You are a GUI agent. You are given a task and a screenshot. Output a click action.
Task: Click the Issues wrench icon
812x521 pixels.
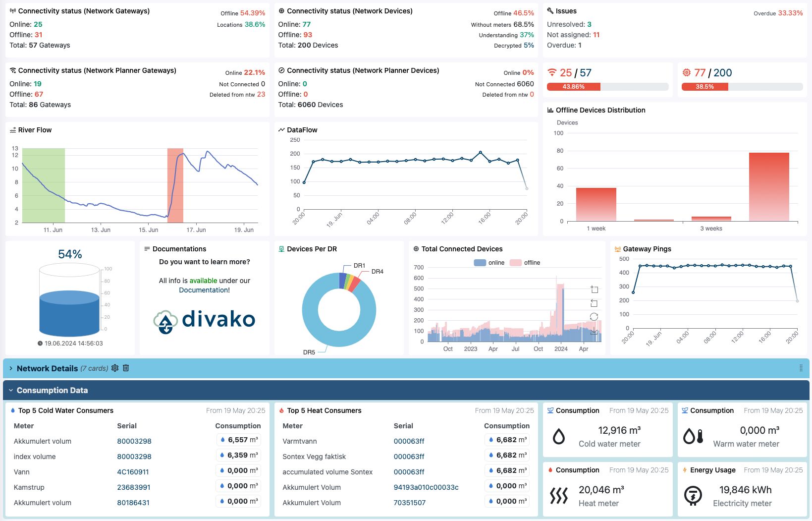[x=550, y=11]
